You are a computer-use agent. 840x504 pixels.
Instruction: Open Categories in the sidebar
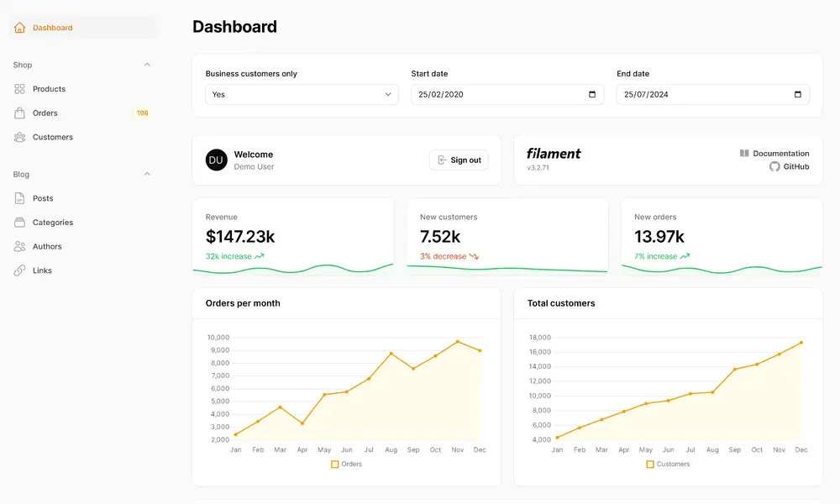(83, 223)
